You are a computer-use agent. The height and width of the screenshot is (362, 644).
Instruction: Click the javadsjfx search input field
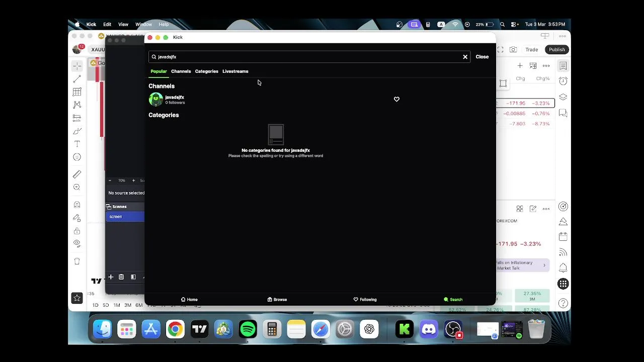point(309,57)
